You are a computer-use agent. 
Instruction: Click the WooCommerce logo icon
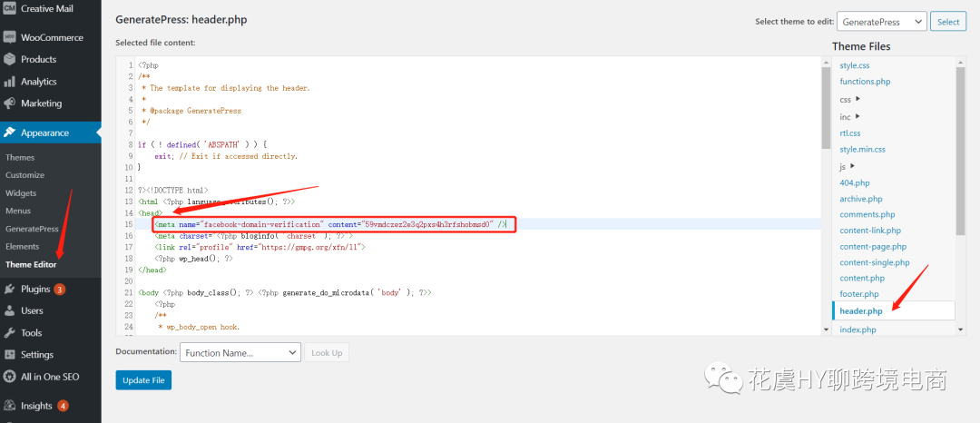(x=9, y=37)
